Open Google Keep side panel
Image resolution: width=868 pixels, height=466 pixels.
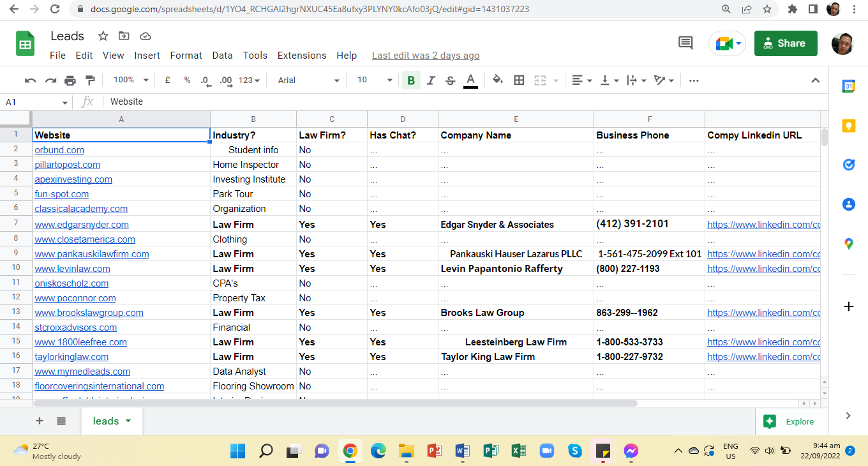[x=848, y=126]
